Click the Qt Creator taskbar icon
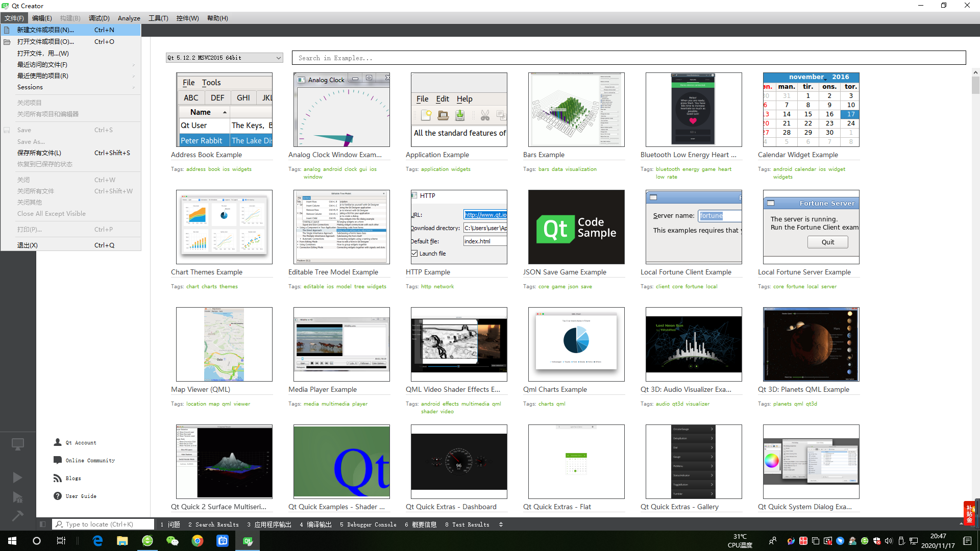Viewport: 980px width, 551px height. point(248,541)
